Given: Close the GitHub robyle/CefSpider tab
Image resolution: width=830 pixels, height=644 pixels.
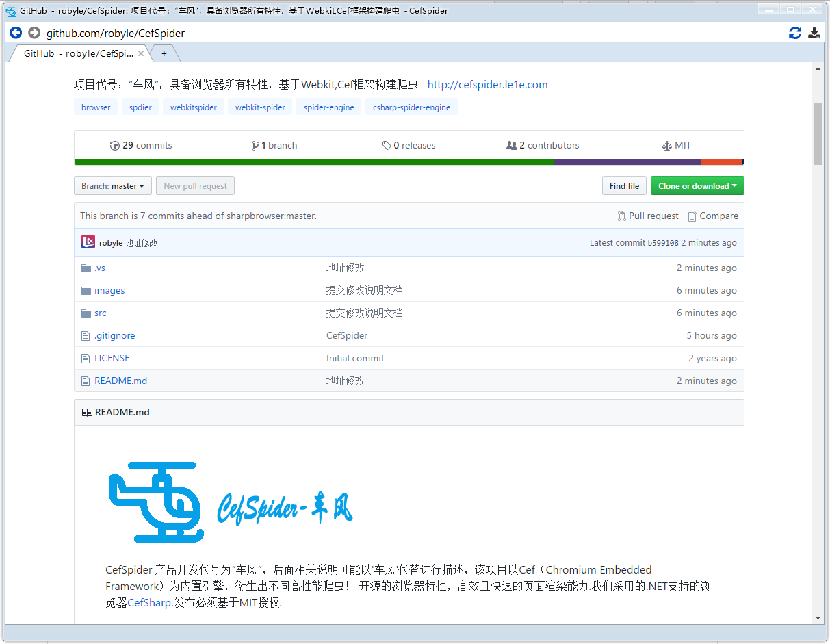Looking at the screenshot, I should (x=141, y=53).
